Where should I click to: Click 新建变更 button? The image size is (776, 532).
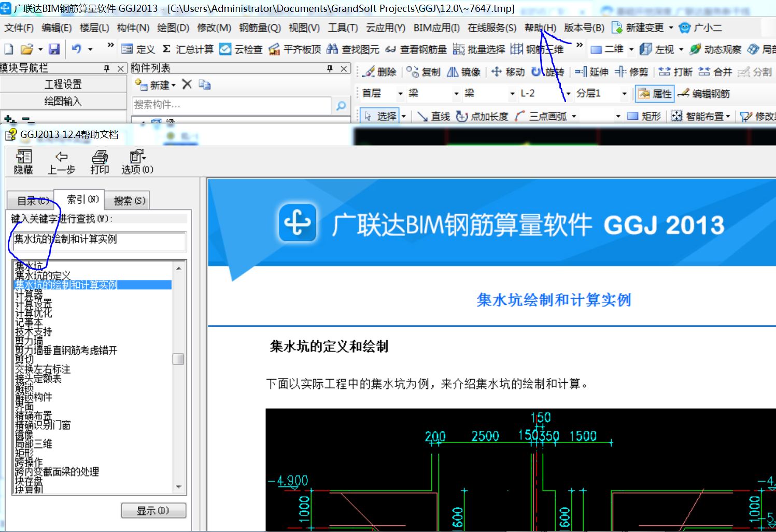pyautogui.click(x=638, y=27)
